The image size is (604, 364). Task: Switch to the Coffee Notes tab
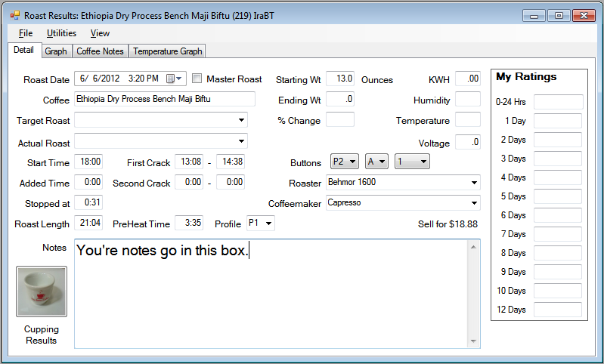click(100, 51)
